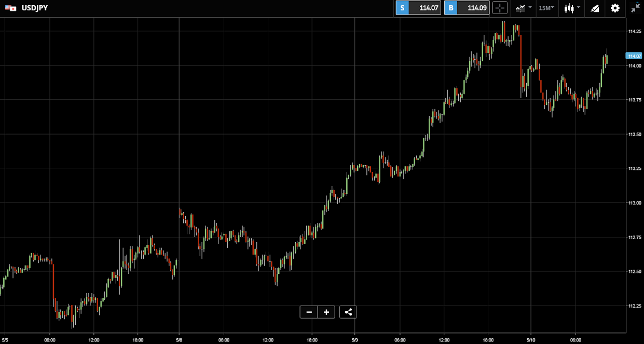Click the 112.75 price axis label

click(634, 237)
